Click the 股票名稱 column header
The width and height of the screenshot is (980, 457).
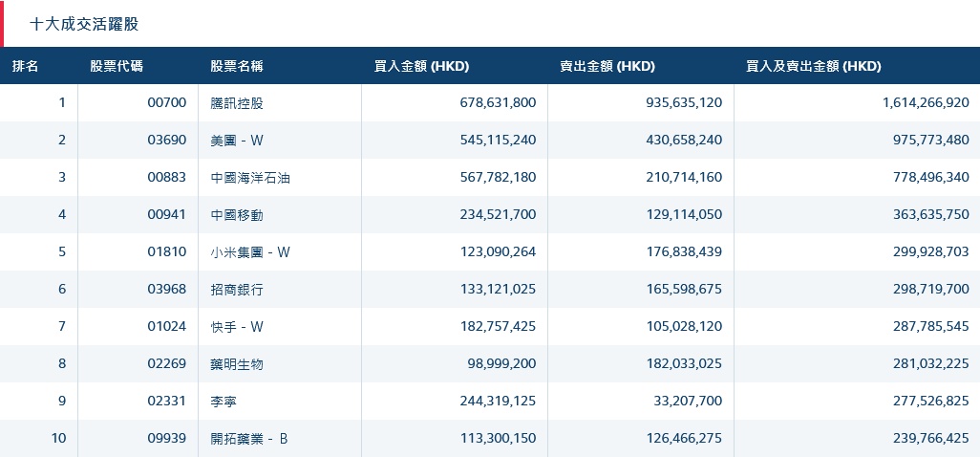point(237,66)
